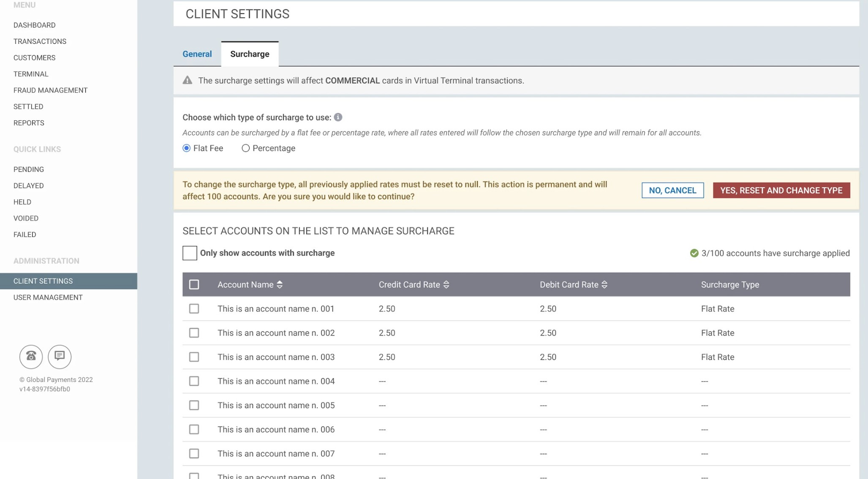Click the phone support icon

pyautogui.click(x=31, y=357)
